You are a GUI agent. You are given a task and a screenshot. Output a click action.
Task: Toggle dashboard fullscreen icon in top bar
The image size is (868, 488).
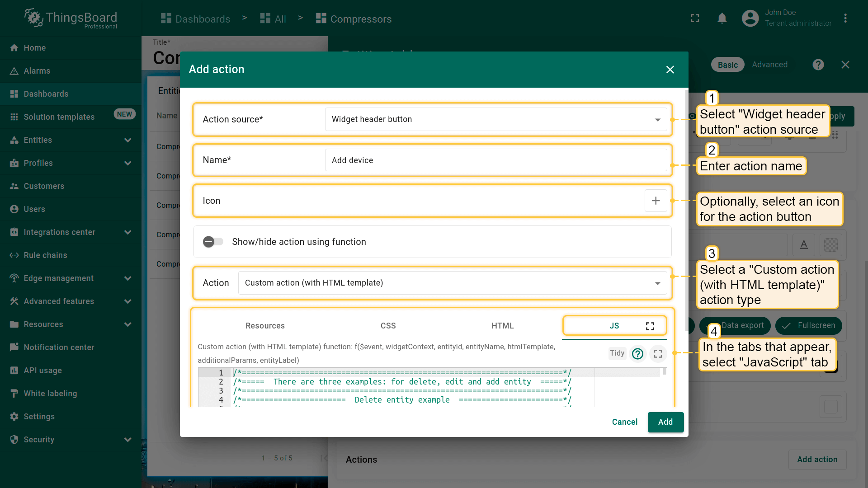tap(695, 19)
